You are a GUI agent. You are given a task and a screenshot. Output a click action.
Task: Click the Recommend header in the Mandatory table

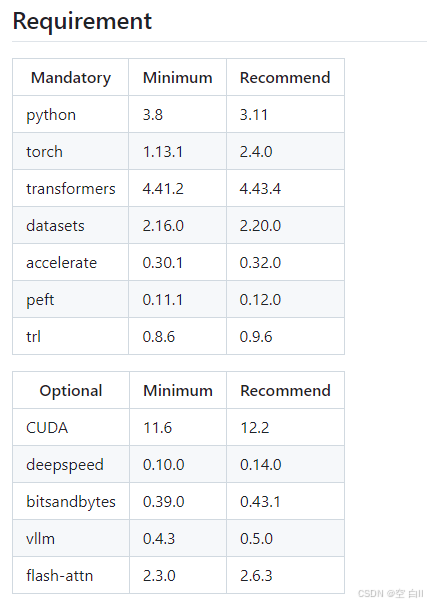[x=285, y=78]
